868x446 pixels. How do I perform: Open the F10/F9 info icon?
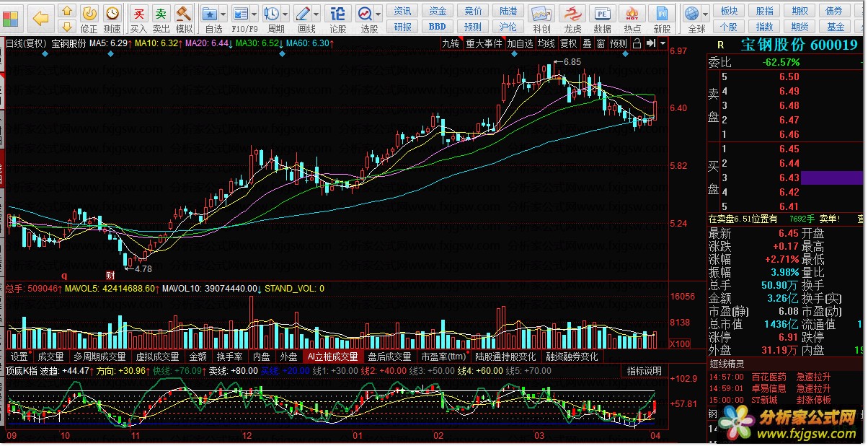pyautogui.click(x=240, y=13)
